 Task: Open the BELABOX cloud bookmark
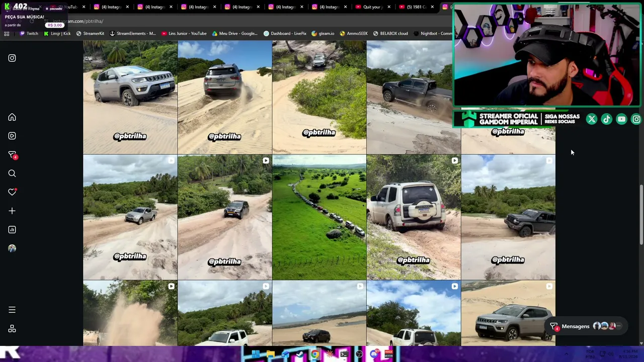point(390,34)
